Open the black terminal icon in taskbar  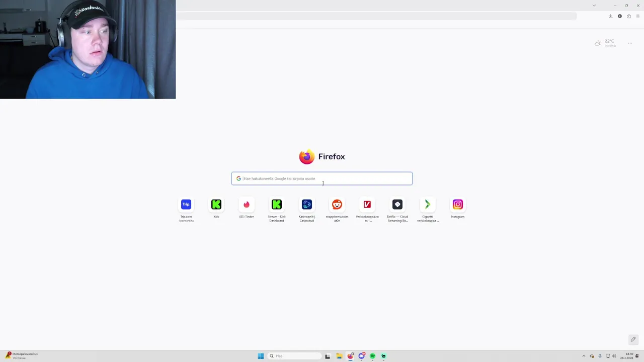click(328, 356)
